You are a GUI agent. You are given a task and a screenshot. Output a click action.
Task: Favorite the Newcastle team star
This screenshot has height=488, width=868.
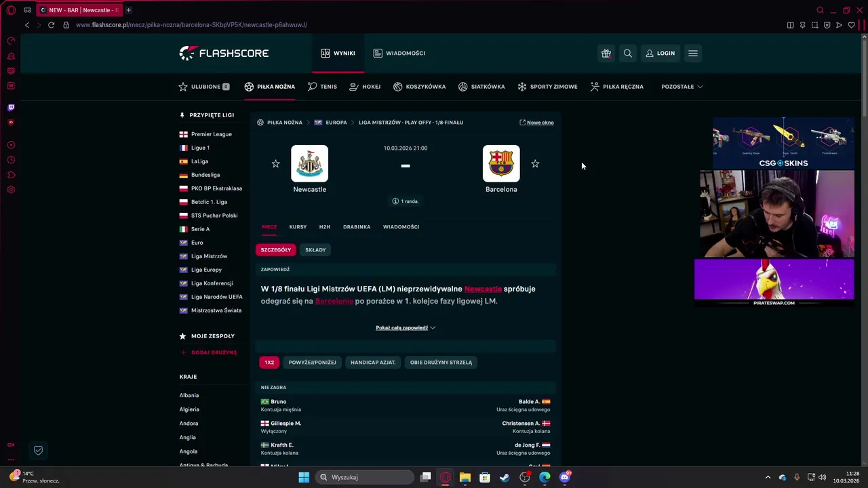pyautogui.click(x=275, y=163)
